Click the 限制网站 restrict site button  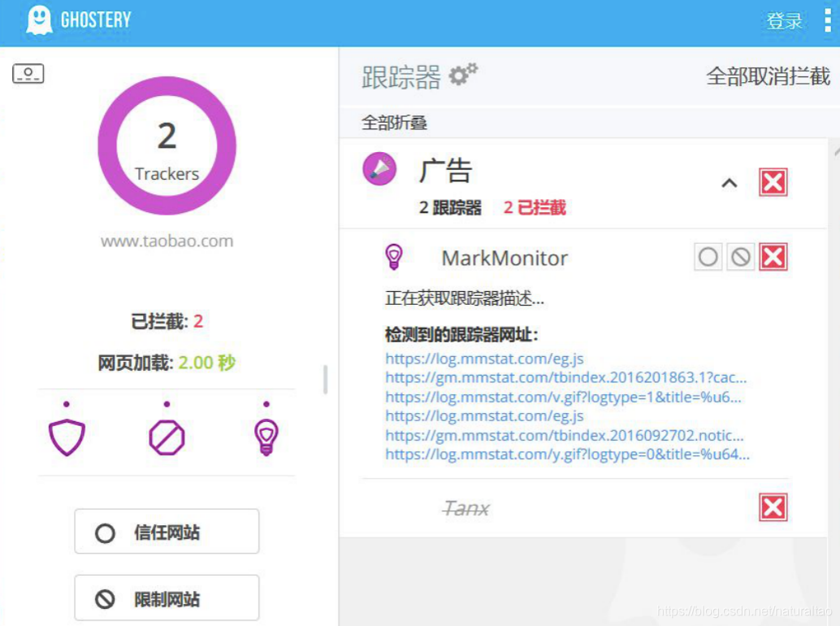(167, 598)
